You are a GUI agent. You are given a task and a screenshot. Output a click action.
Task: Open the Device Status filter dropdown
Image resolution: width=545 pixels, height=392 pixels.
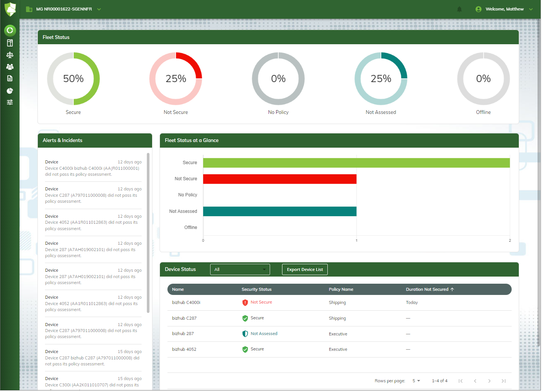[x=240, y=269]
